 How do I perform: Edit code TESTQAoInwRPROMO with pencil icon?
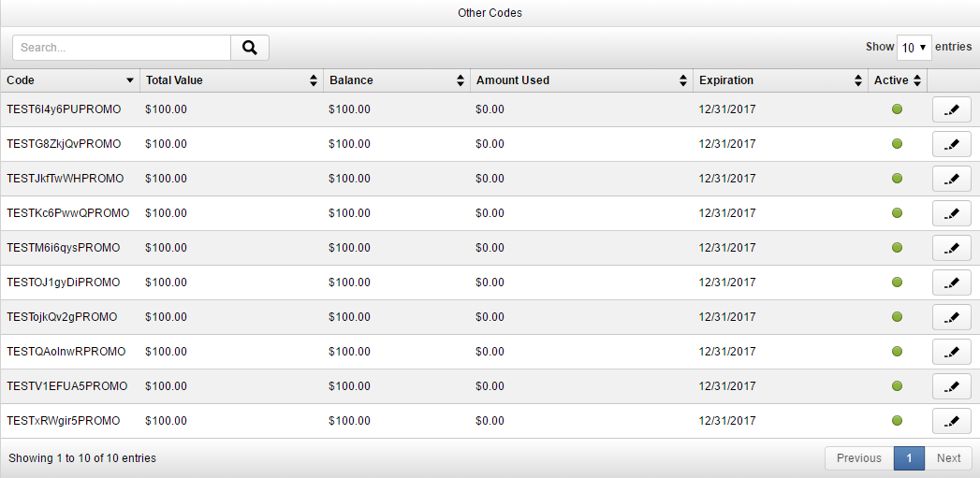(951, 351)
